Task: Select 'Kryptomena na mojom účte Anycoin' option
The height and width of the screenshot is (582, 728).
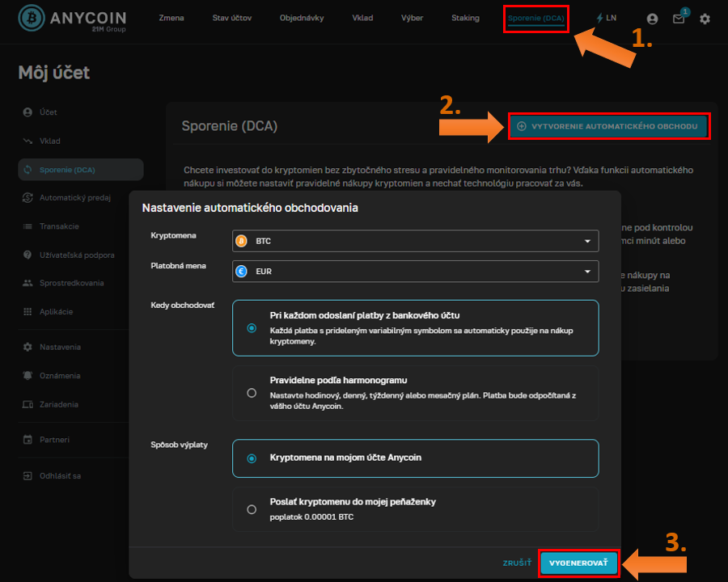Action: click(x=252, y=458)
